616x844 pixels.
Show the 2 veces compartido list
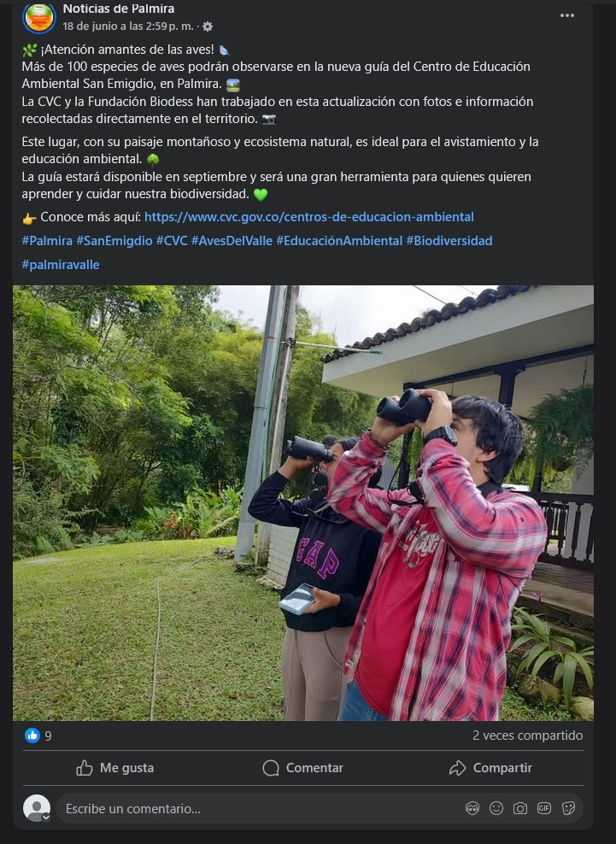[528, 736]
